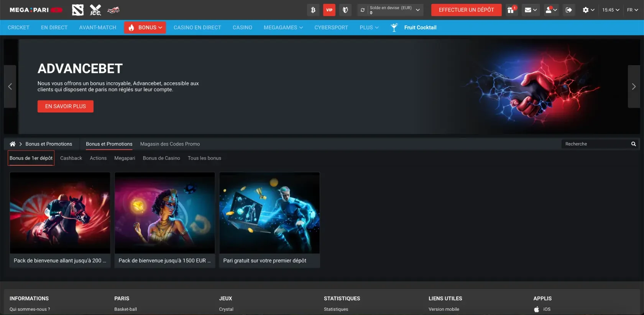
Task: Expand the 15:45 time zone dropdown
Action: [611, 10]
